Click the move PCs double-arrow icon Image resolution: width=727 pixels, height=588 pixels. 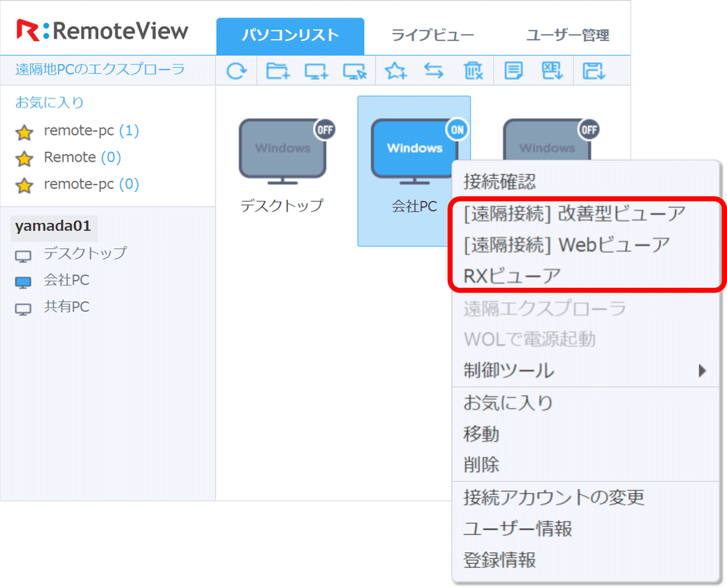[434, 71]
